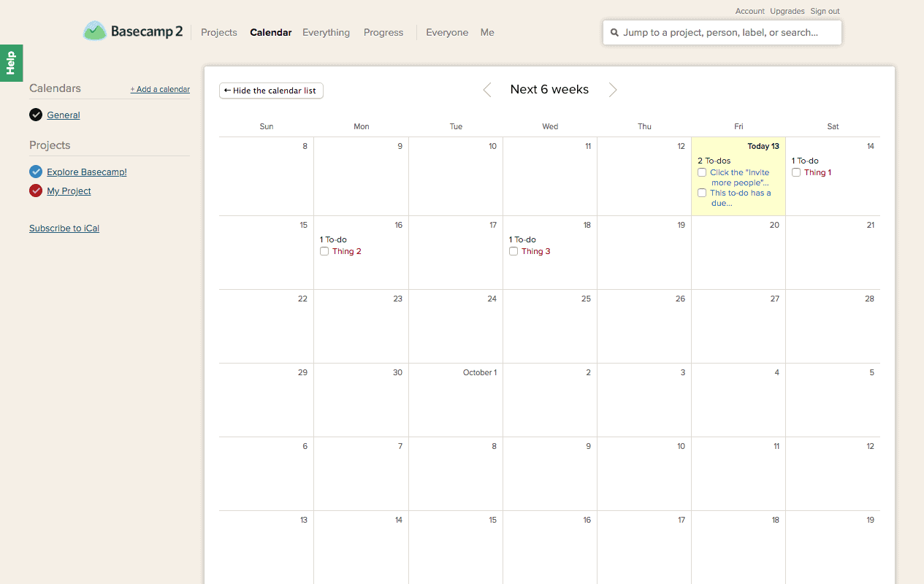Open the Everyone nav item
The width and height of the screenshot is (924, 584).
(447, 32)
